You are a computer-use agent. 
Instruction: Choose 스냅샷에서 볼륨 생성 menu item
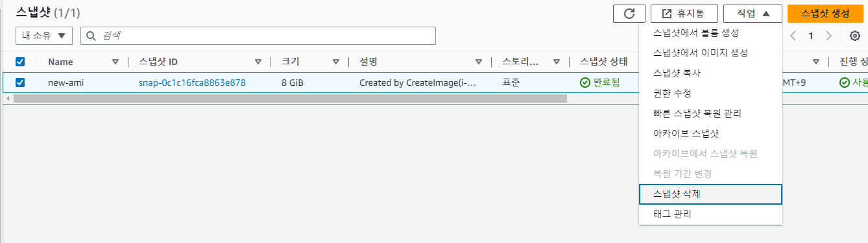point(710,32)
